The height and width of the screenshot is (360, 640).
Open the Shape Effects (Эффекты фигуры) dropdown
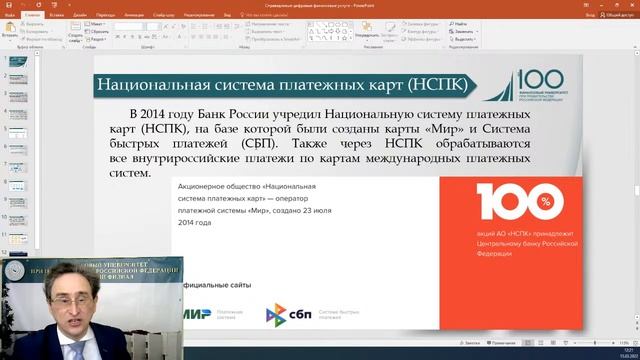click(x=421, y=39)
